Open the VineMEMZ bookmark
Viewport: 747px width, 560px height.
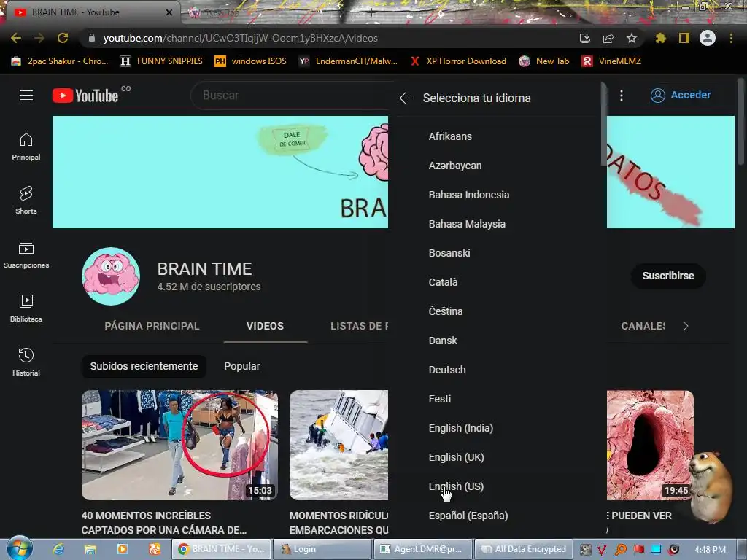611,61
